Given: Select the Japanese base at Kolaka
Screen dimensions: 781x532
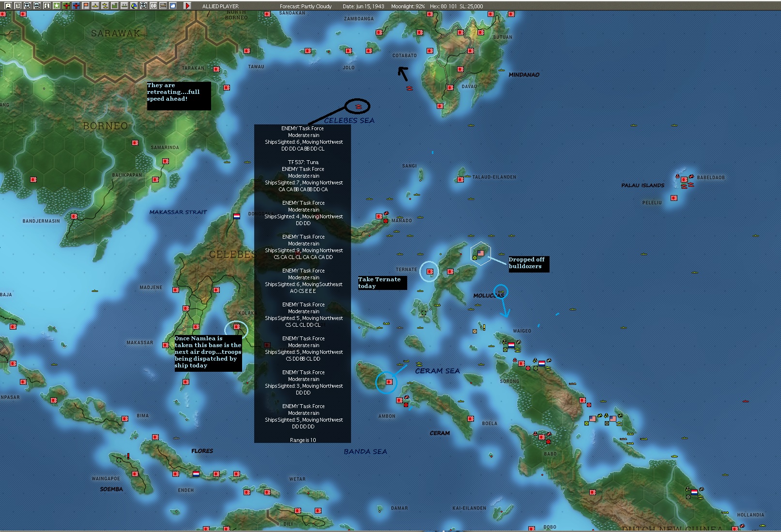Looking at the screenshot, I should click(237, 327).
